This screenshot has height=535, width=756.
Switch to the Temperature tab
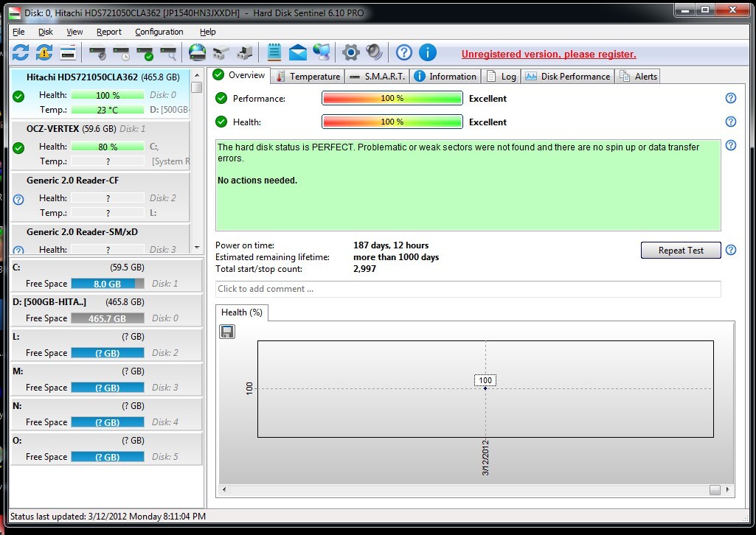(308, 77)
